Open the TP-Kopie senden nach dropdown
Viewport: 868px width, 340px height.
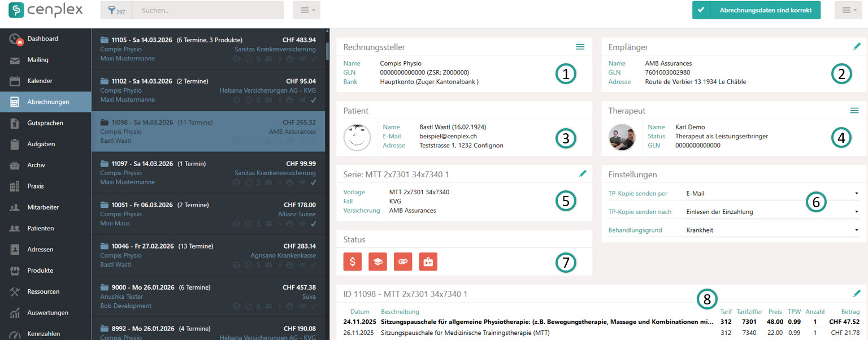772,212
